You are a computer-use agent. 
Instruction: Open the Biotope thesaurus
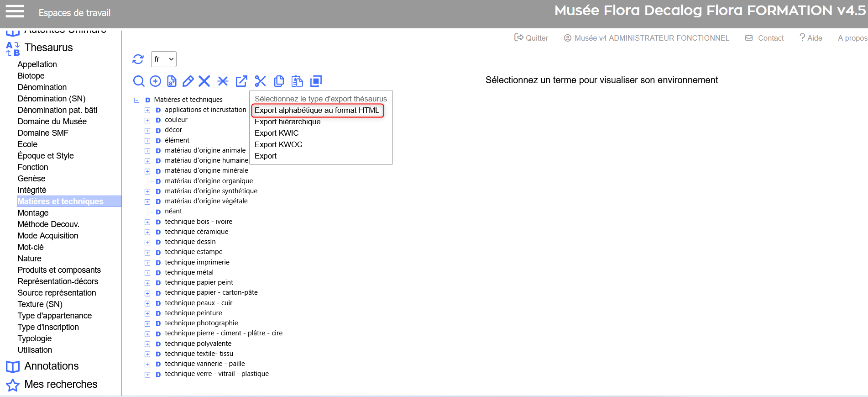(x=31, y=76)
